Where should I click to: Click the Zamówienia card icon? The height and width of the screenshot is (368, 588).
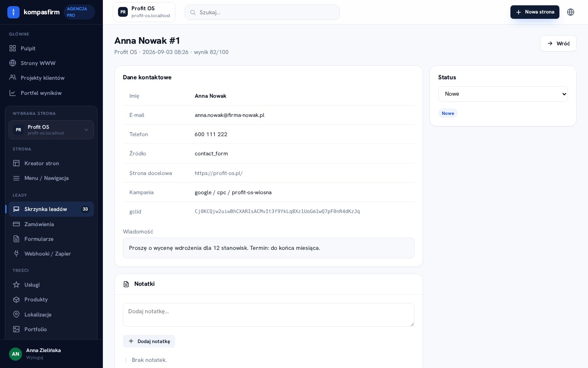click(16, 224)
